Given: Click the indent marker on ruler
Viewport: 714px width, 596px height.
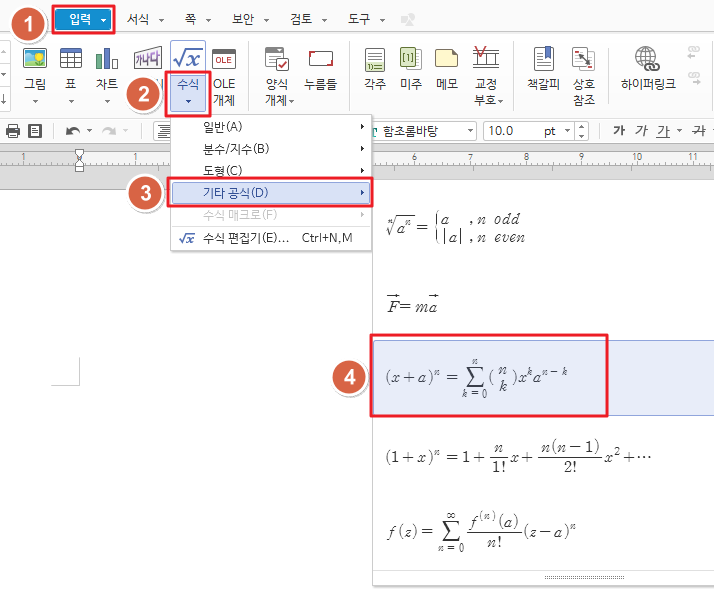Looking at the screenshot, I should pos(79,160).
